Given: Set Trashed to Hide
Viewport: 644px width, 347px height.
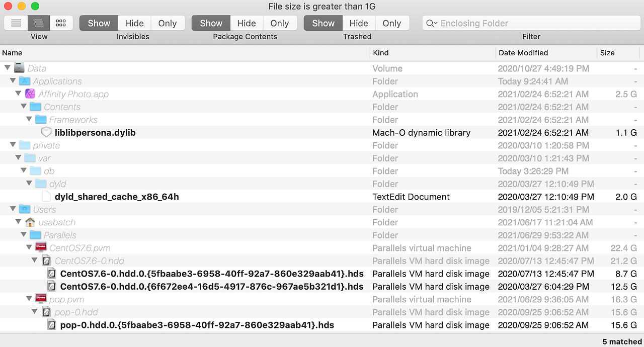Looking at the screenshot, I should pos(359,23).
